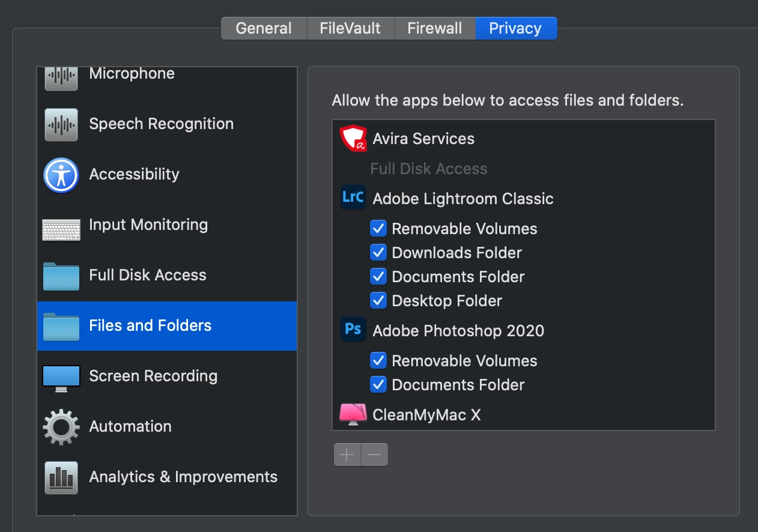Click the Speech Recognition waveform icon
Screen dimensions: 758x532
[61, 124]
